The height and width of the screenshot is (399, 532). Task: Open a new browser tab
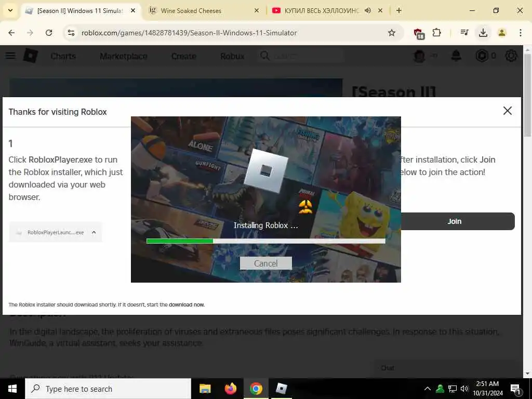(x=399, y=10)
